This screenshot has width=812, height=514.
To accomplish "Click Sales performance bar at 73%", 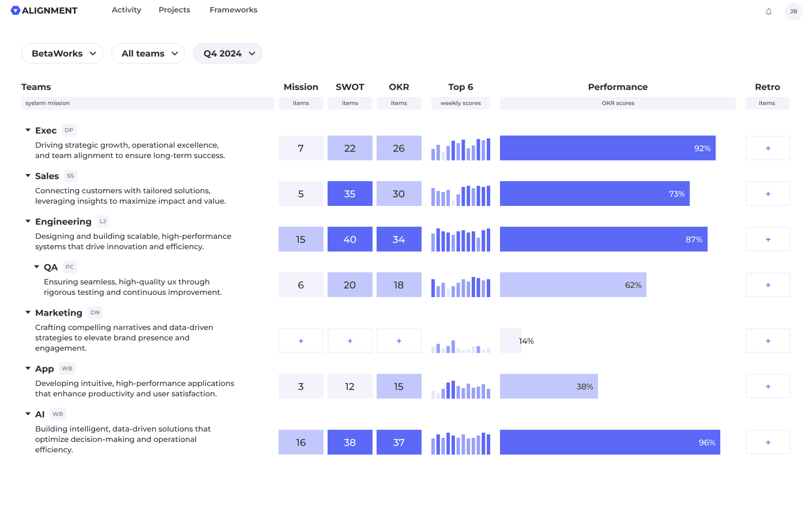I will 595,194.
